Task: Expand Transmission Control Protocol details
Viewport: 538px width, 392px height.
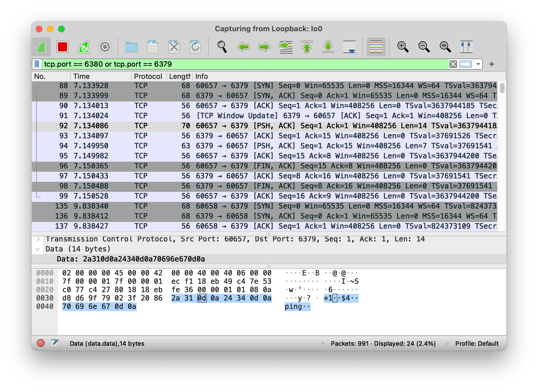Action: click(x=38, y=239)
